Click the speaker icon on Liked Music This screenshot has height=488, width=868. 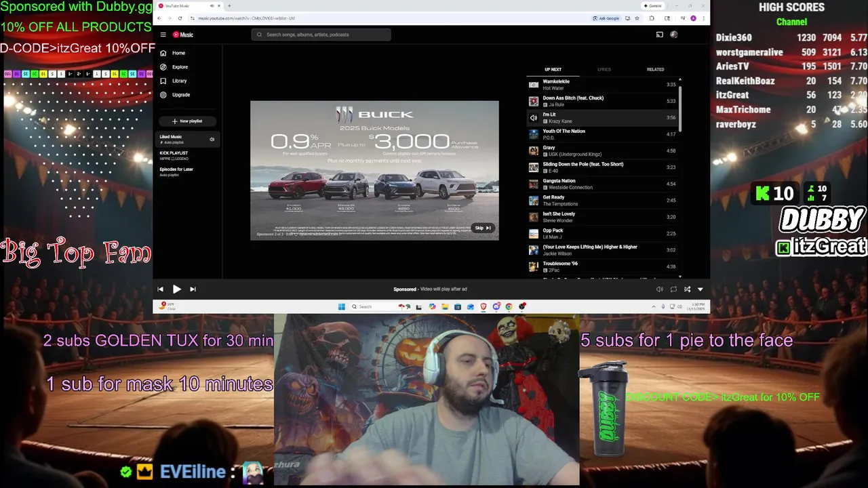tap(212, 140)
